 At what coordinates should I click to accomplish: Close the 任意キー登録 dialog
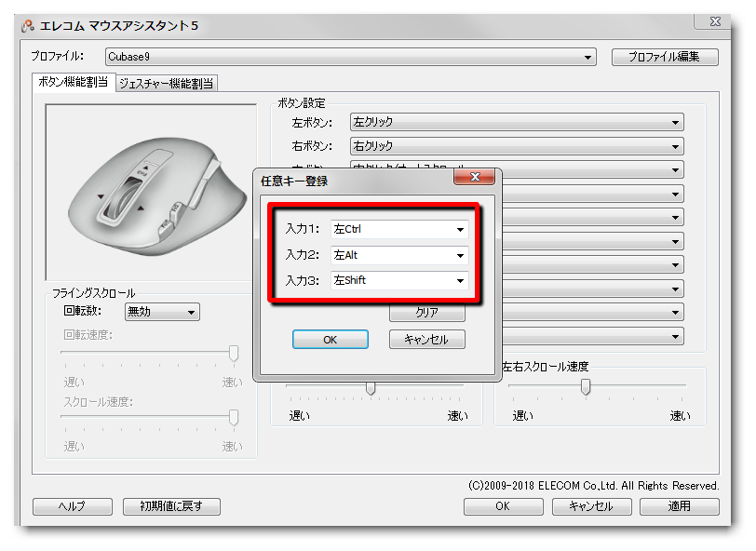[x=475, y=177]
